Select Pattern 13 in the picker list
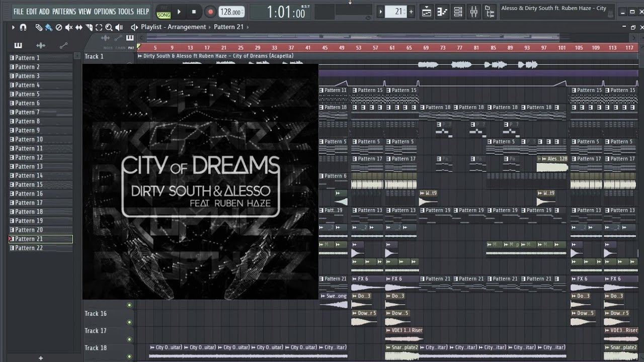This screenshot has height=362, width=644. pos(41,166)
